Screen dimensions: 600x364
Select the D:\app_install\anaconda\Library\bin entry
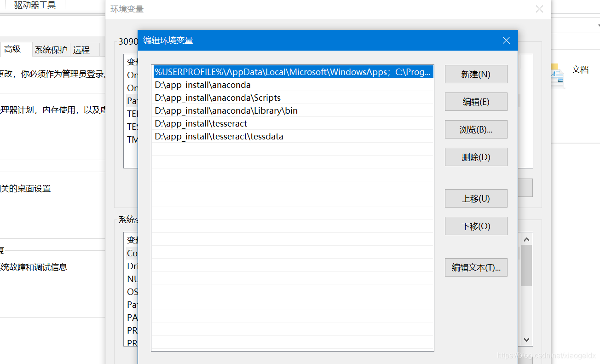(x=293, y=110)
